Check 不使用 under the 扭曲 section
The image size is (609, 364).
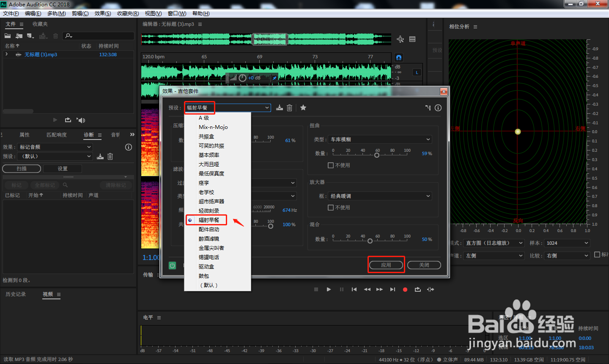(331, 165)
